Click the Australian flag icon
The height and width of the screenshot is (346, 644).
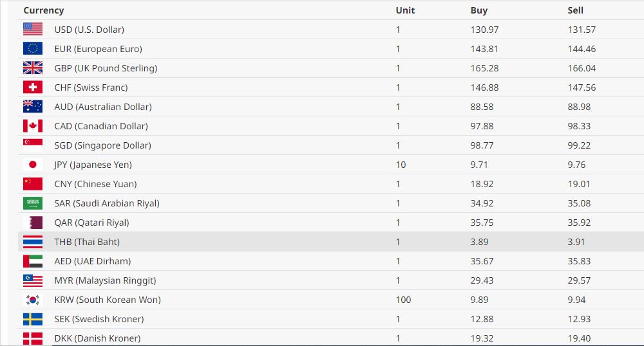coord(33,106)
